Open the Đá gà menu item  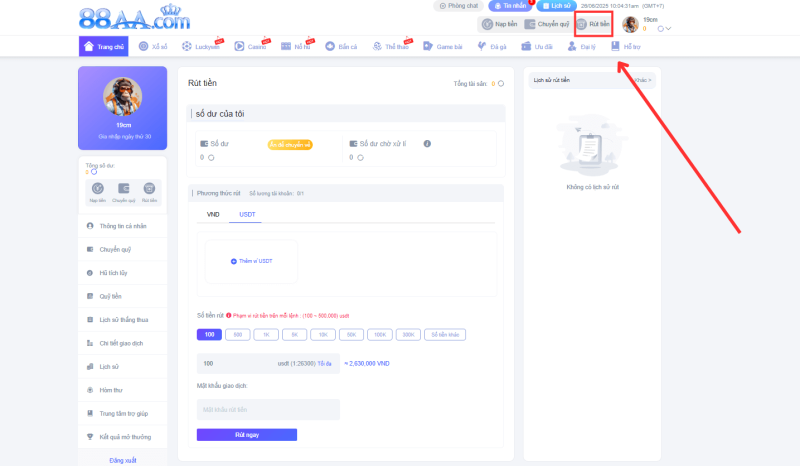click(492, 46)
